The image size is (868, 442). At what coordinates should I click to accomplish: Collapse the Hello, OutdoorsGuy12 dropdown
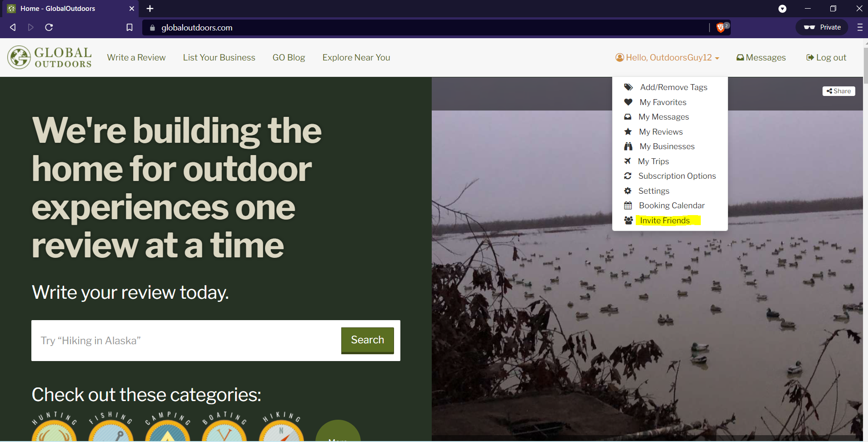668,57
